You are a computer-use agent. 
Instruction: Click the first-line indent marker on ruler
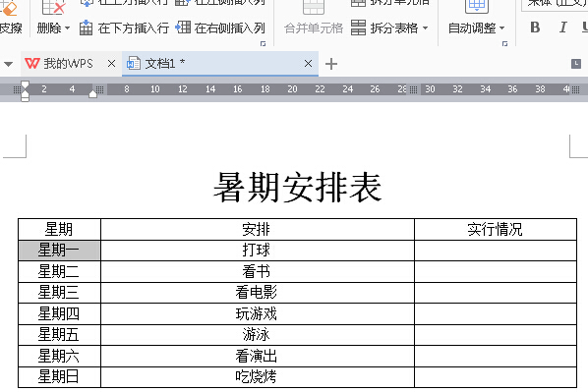[26, 85]
